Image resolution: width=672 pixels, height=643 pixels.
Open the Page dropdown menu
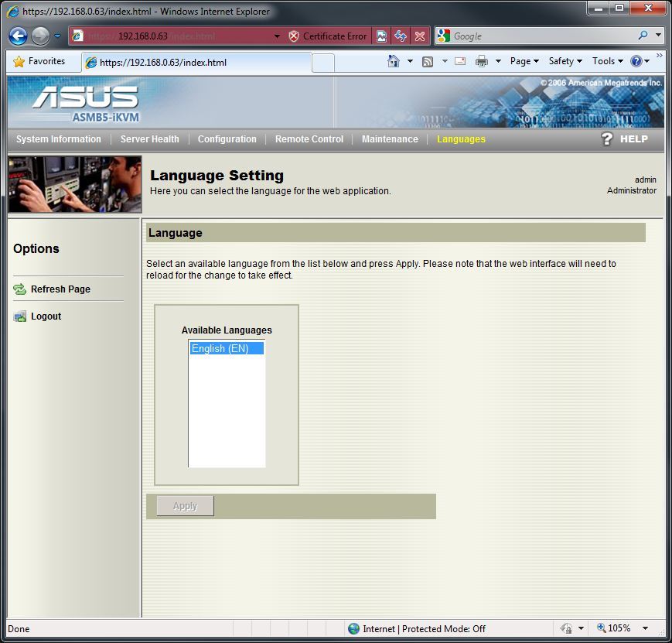click(x=524, y=61)
